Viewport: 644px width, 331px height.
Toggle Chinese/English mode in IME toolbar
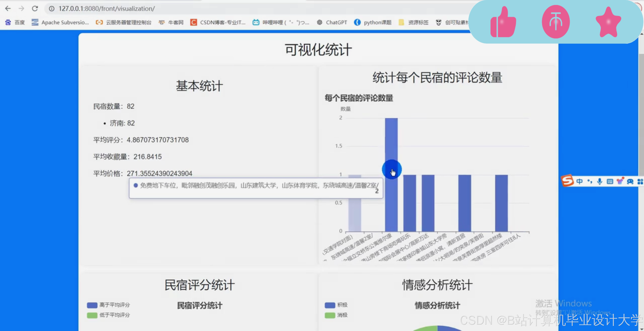(579, 181)
